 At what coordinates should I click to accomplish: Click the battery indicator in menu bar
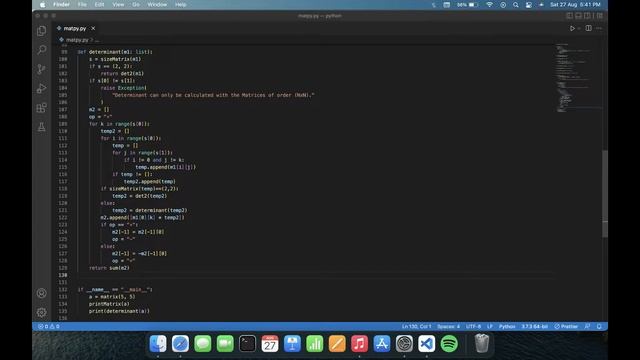467,5
